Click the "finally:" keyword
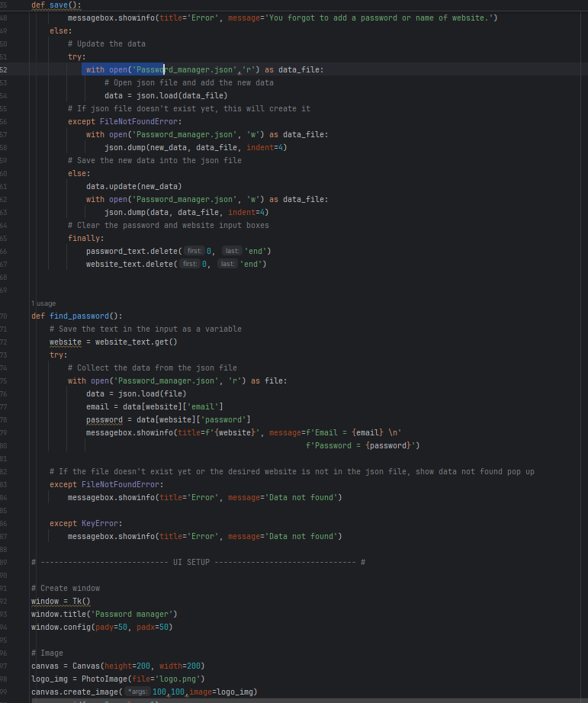588x703 pixels. (85, 238)
